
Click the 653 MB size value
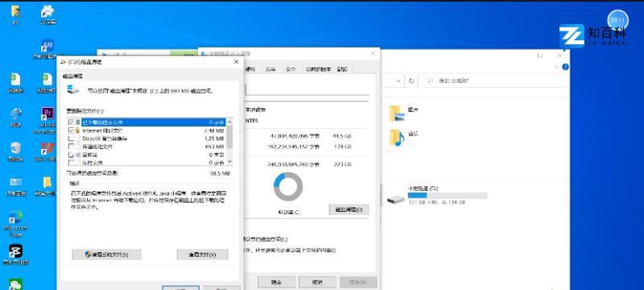click(215, 147)
